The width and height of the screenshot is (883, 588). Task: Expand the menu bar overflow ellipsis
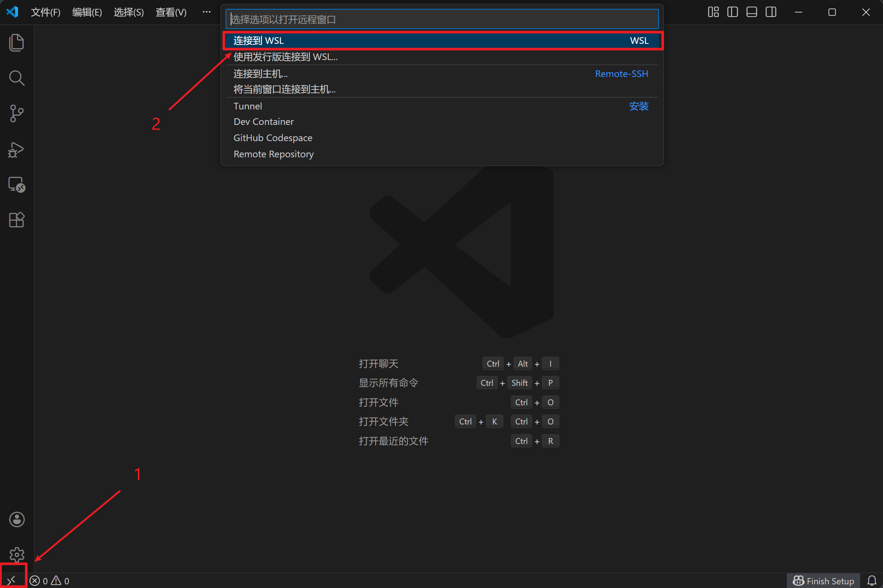click(206, 12)
